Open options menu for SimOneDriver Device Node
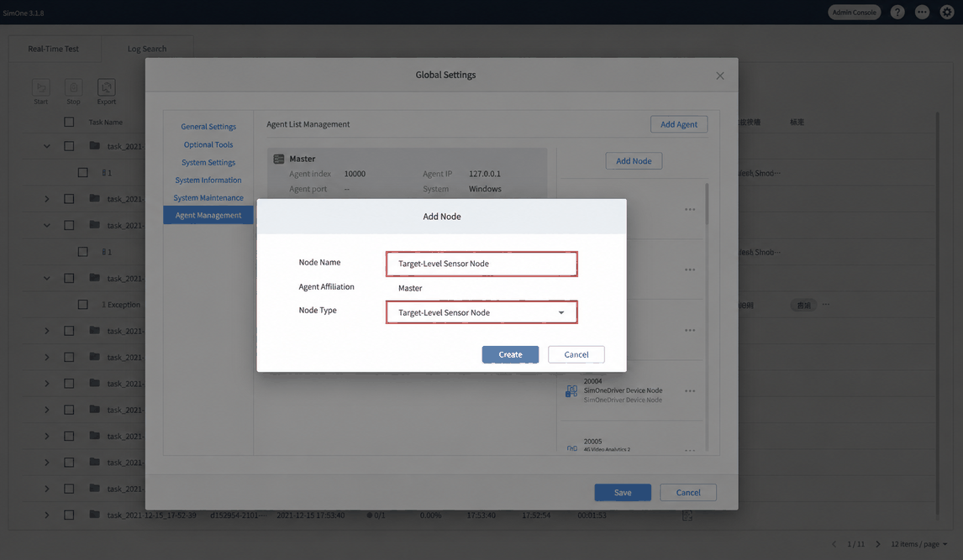This screenshot has width=963, height=560. (x=690, y=390)
